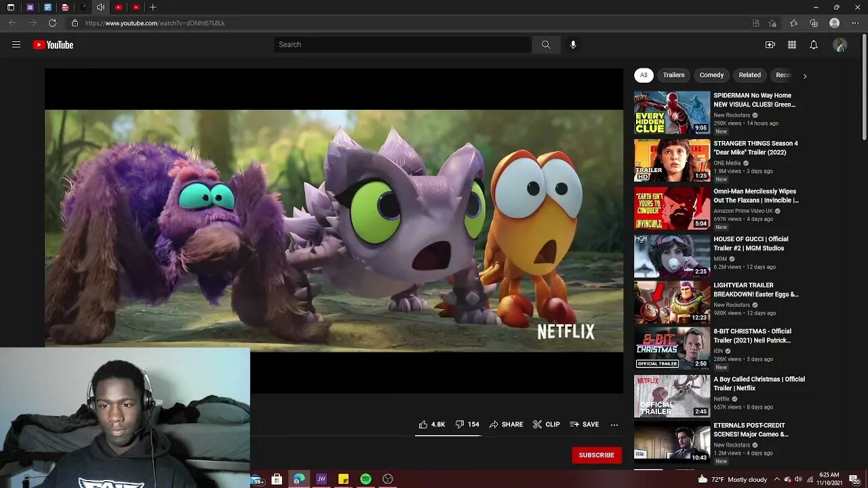Open the taskbar clock and date
Image resolution: width=868 pixels, height=488 pixels.
click(829, 479)
